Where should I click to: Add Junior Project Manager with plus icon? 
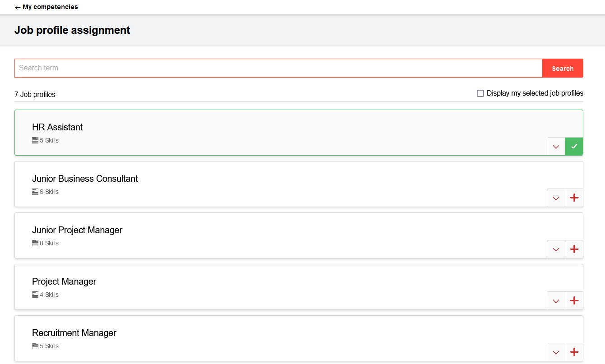574,249
